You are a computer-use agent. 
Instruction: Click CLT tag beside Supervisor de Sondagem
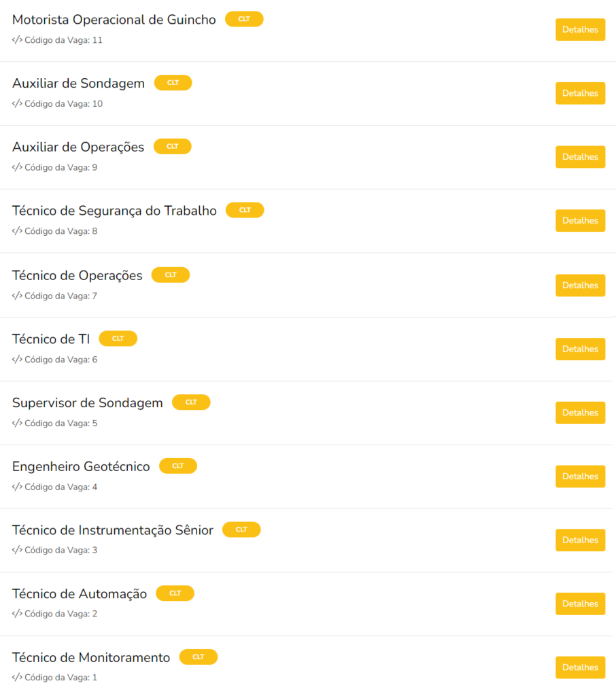click(191, 402)
